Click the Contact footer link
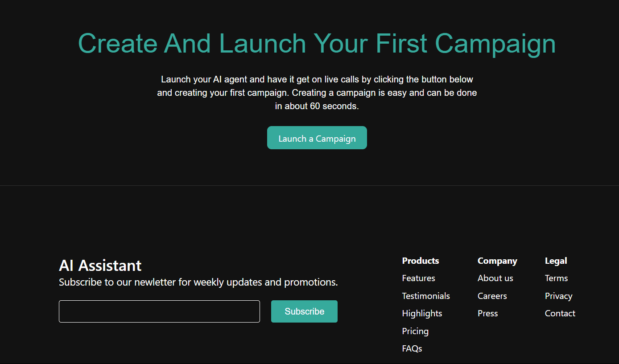 click(560, 313)
